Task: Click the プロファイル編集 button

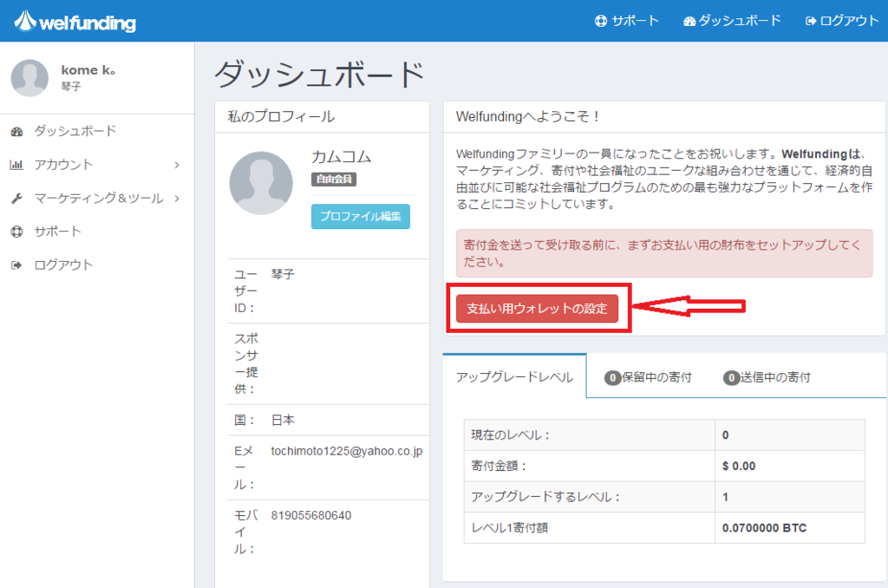Action: tap(361, 217)
